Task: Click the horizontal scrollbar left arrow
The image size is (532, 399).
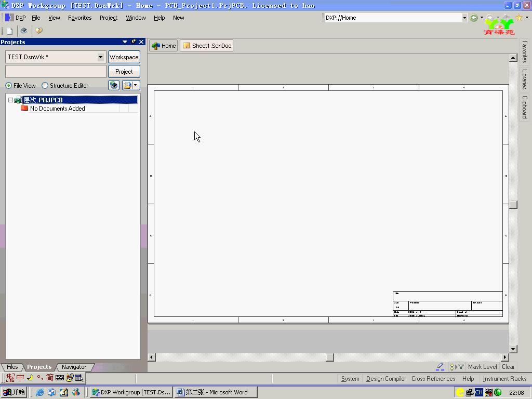Action: point(152,357)
